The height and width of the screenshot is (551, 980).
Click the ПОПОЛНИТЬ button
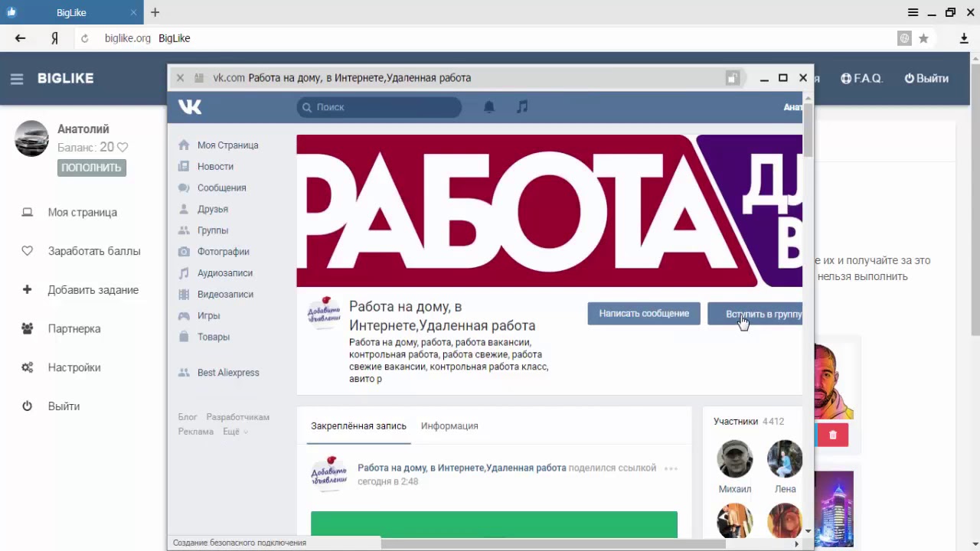pyautogui.click(x=92, y=168)
